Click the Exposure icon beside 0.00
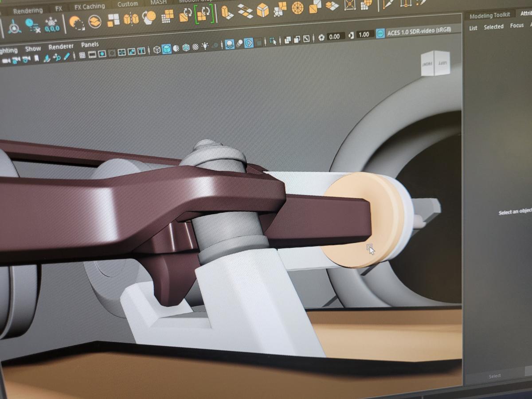 tap(321, 37)
